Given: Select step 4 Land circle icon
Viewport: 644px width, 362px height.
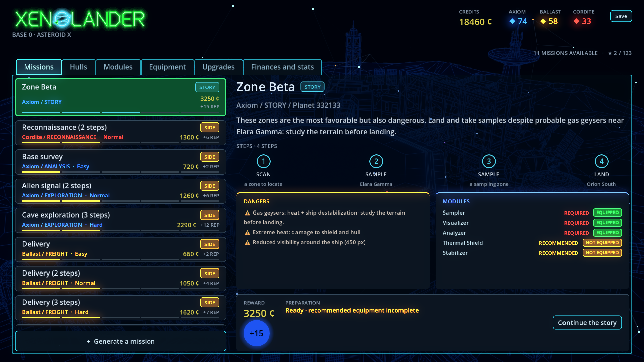Looking at the screenshot, I should 601,161.
